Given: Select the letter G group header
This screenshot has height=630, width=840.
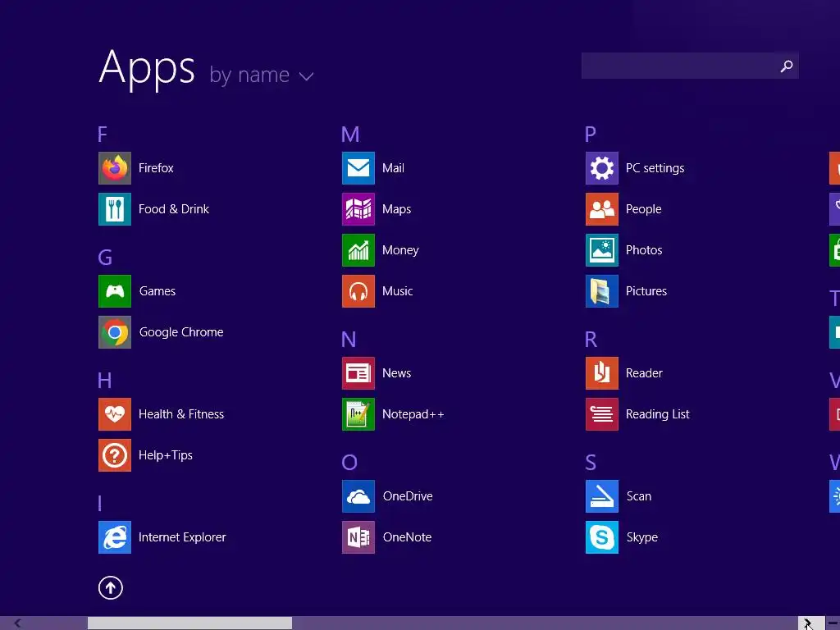Looking at the screenshot, I should click(105, 258).
